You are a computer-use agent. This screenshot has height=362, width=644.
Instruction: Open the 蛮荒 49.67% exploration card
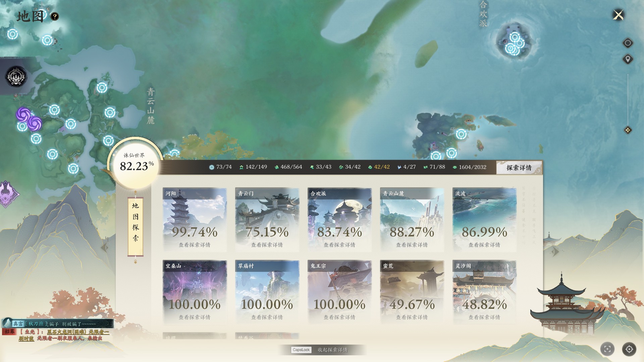[x=412, y=292]
